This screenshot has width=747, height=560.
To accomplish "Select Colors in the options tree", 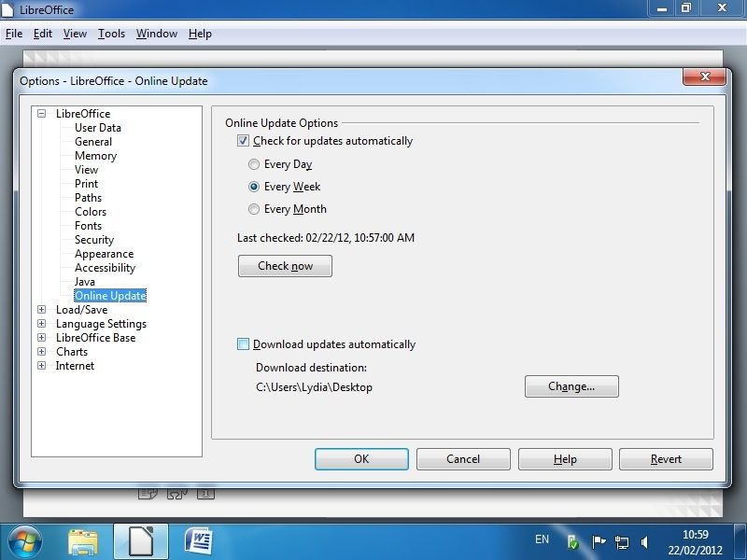I will tap(91, 212).
